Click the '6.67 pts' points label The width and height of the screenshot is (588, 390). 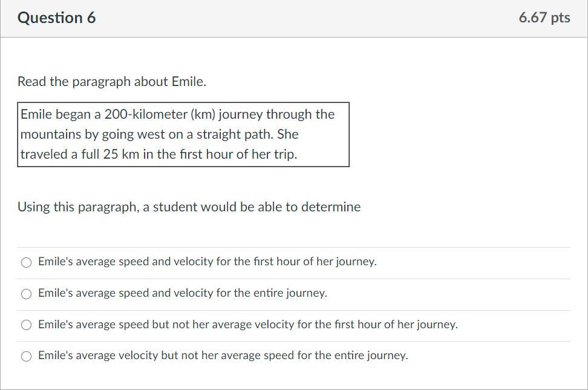tap(544, 18)
